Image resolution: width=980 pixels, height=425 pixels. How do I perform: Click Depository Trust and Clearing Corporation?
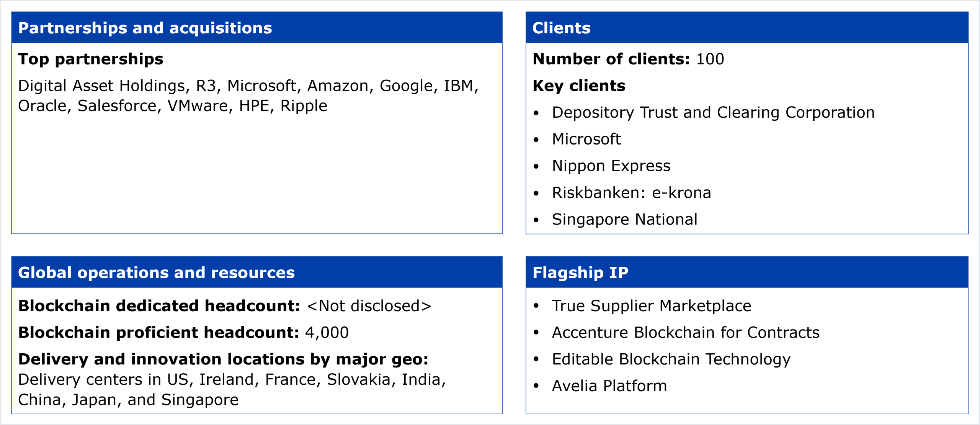713,112
